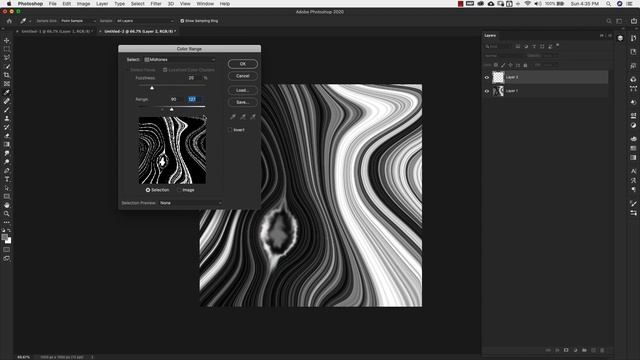The image size is (640, 360).
Task: Select the Frame tool
Action: tap(7, 84)
